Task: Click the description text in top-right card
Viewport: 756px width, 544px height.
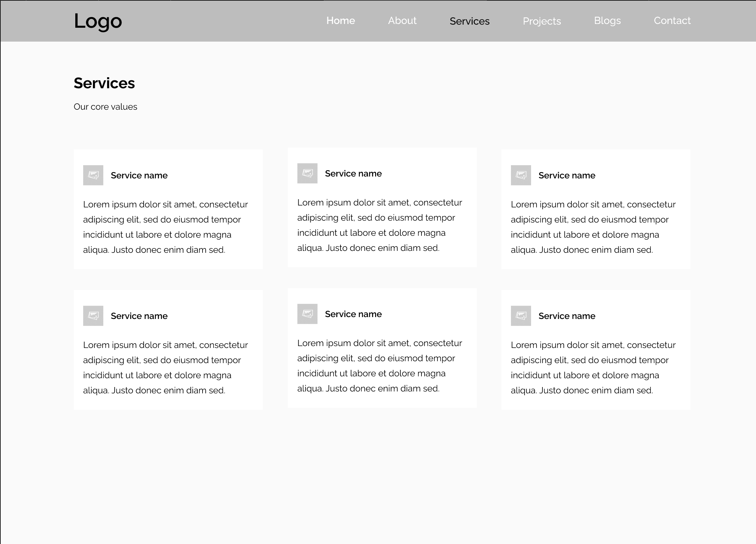Action: (x=593, y=227)
